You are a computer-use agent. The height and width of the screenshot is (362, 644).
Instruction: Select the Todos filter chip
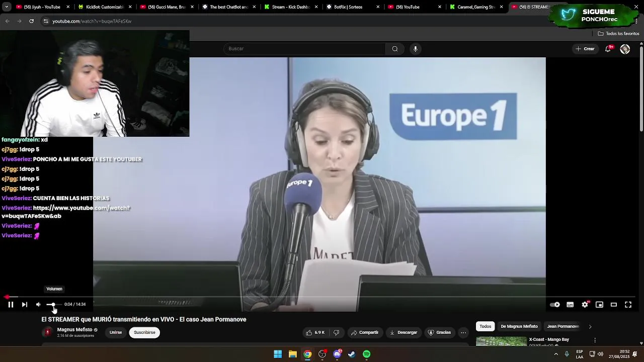(486, 326)
